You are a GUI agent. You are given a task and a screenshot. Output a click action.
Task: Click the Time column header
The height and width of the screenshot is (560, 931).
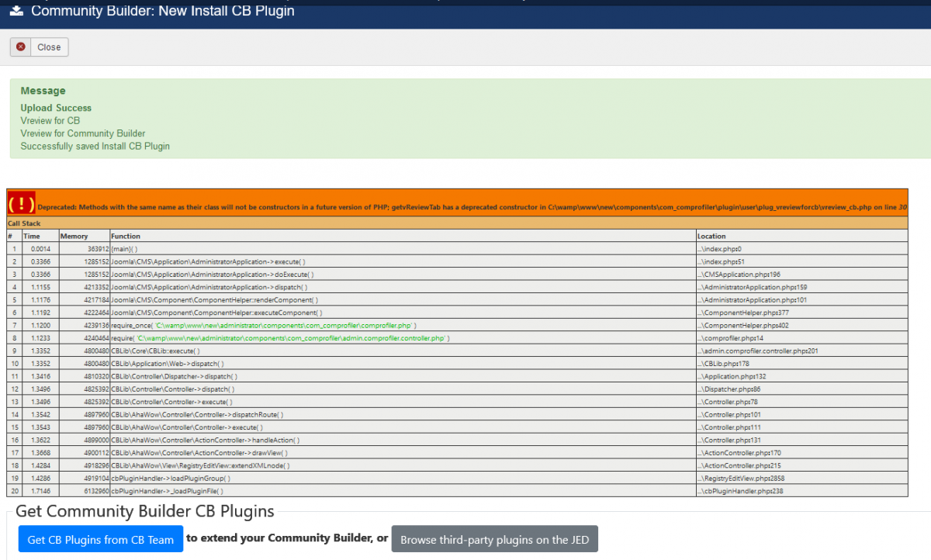(x=32, y=236)
